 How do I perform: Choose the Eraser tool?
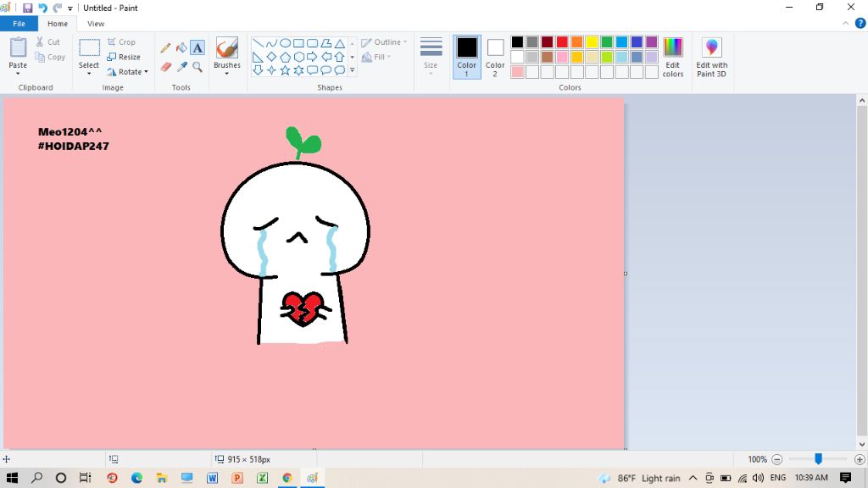point(165,67)
